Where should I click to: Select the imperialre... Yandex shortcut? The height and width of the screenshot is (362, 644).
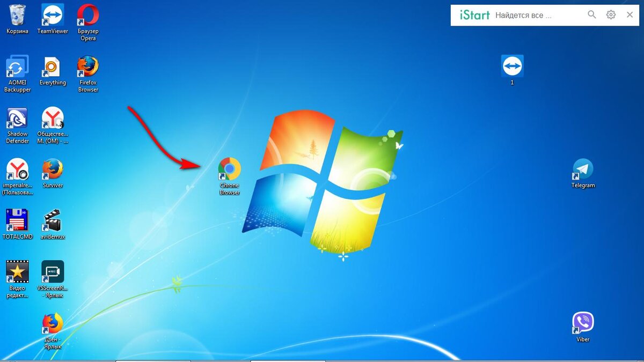point(18,176)
